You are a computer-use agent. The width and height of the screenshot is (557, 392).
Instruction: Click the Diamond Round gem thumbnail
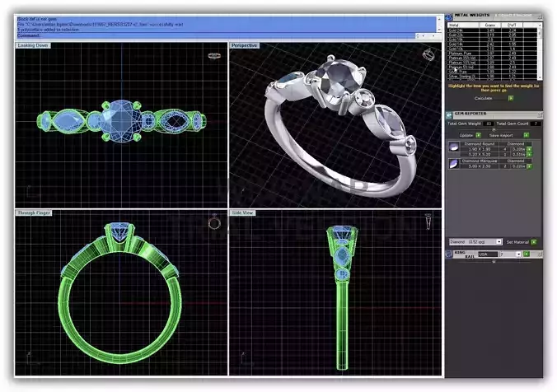coord(454,147)
